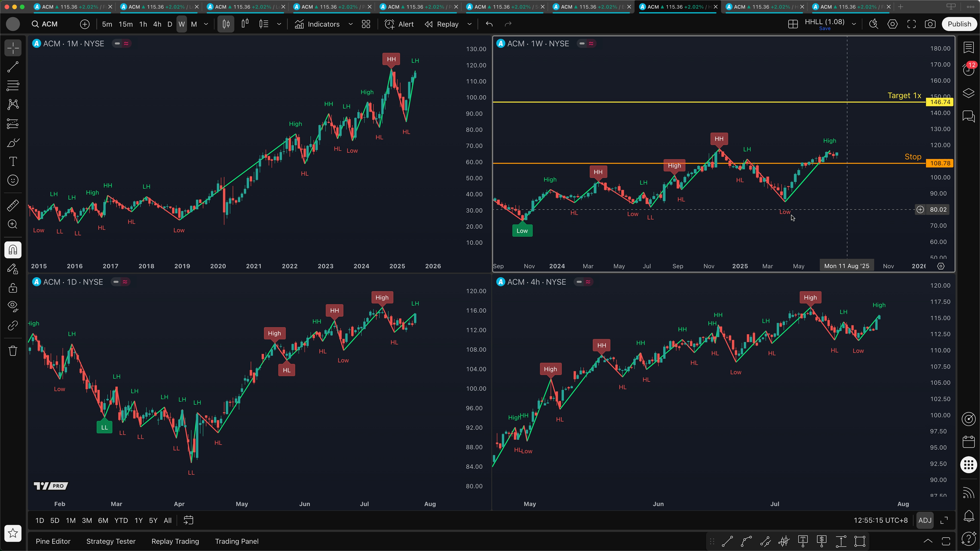Open the Indicators dialog
The height and width of the screenshot is (551, 980).
pos(317,24)
